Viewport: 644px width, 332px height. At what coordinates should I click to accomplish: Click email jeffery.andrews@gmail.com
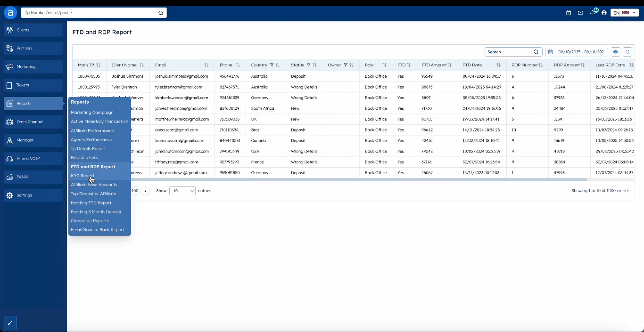(x=181, y=173)
